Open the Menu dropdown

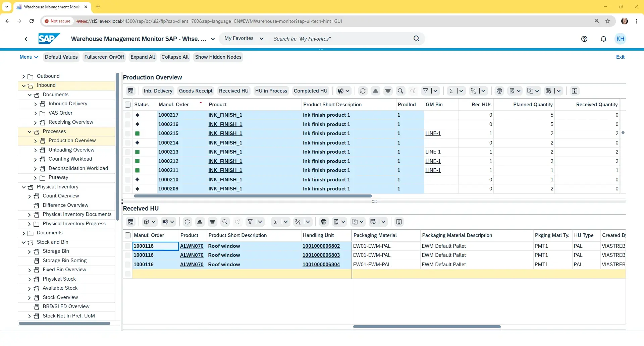[29, 57]
